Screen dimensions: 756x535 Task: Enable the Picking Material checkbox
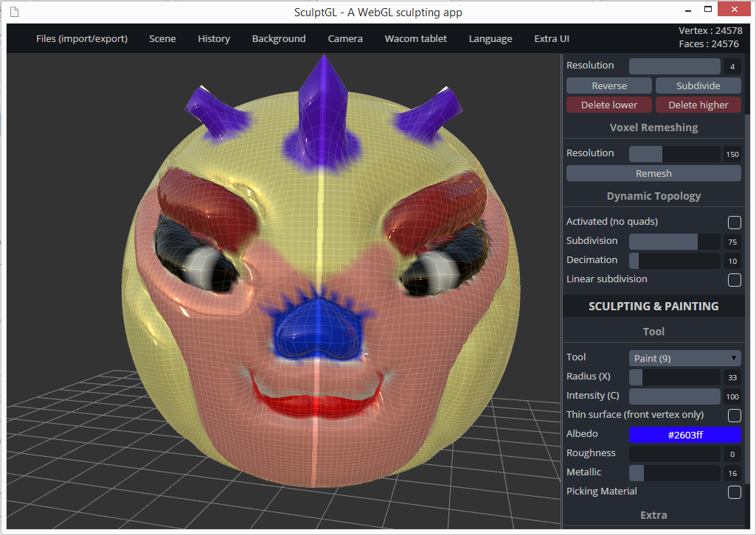[x=735, y=492]
